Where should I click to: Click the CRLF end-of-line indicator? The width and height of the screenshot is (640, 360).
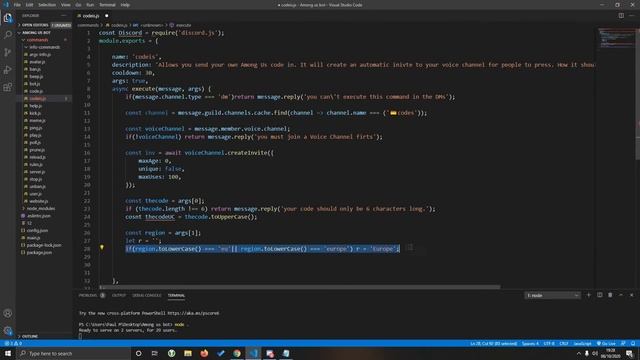point(564,344)
